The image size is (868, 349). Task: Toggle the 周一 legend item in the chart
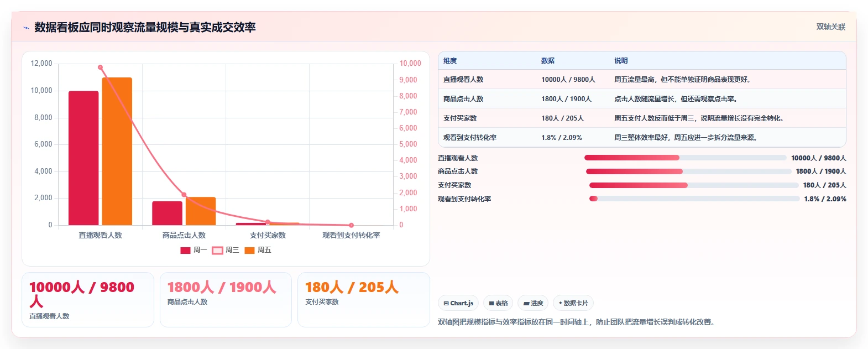194,250
